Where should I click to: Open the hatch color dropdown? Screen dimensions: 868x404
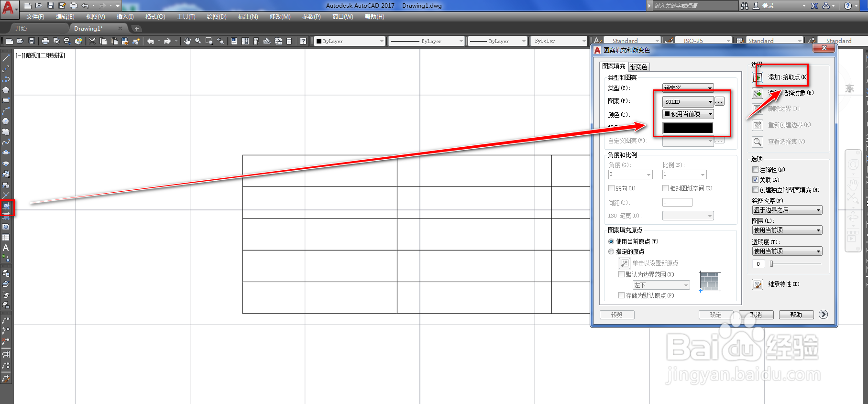point(688,114)
